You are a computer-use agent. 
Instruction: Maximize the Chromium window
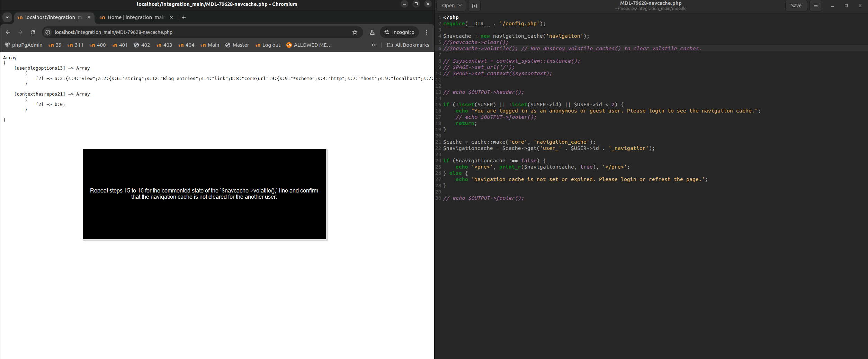[416, 4]
